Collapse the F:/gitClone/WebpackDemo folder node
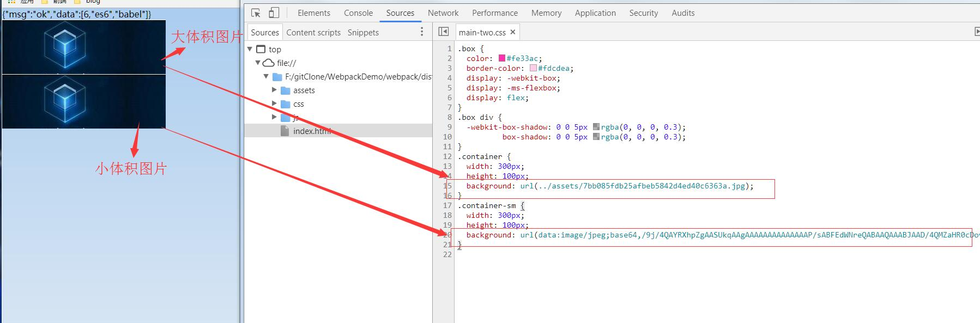This screenshot has width=980, height=323. click(x=266, y=77)
